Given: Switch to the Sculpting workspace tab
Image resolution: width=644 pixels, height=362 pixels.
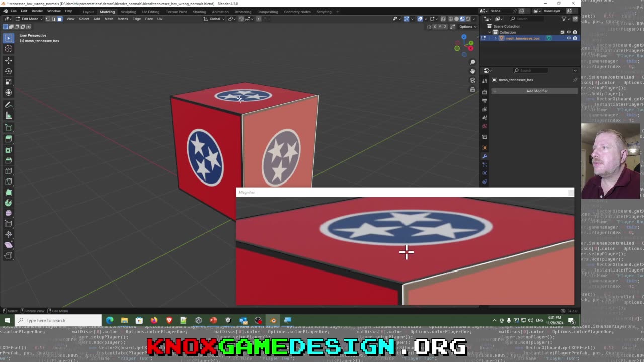Looking at the screenshot, I should click(x=128, y=12).
